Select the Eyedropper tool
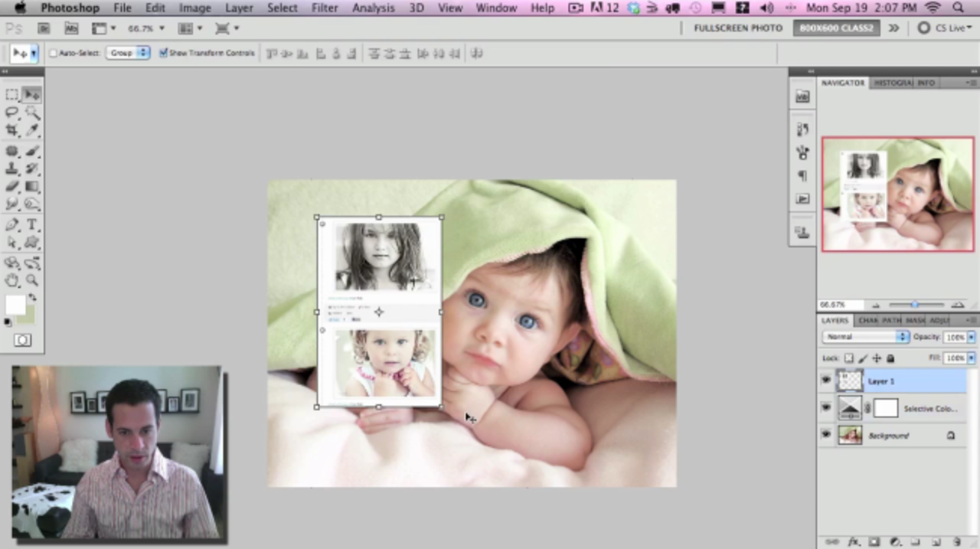 32,131
